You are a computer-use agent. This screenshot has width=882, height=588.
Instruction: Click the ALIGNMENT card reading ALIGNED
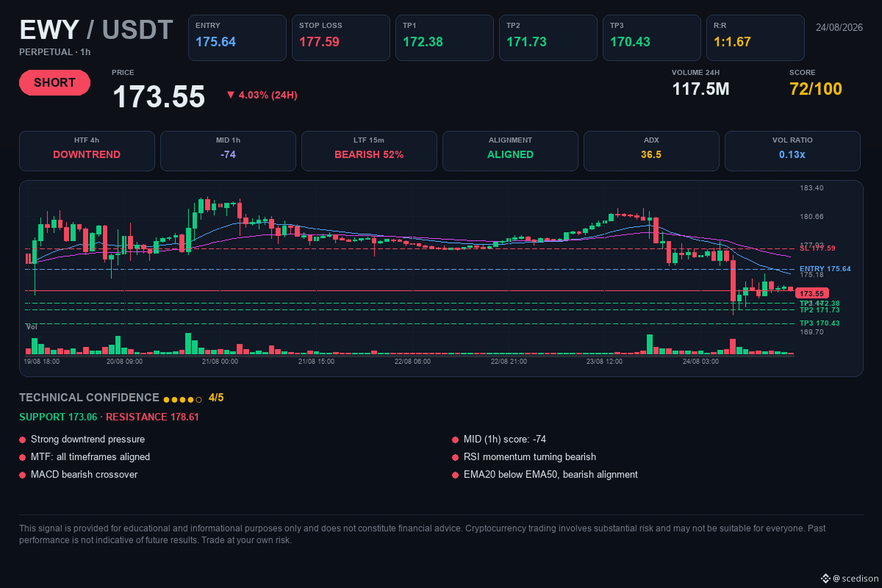tap(510, 151)
